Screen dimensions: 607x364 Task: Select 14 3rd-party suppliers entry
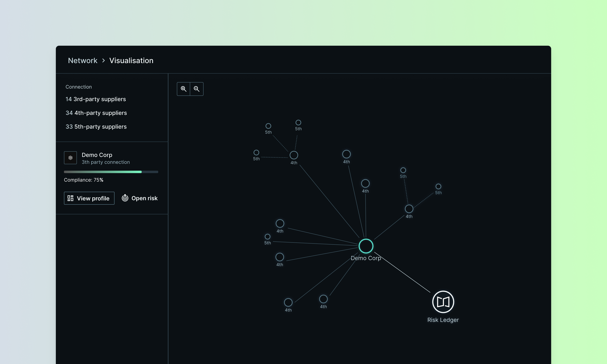coord(96,99)
